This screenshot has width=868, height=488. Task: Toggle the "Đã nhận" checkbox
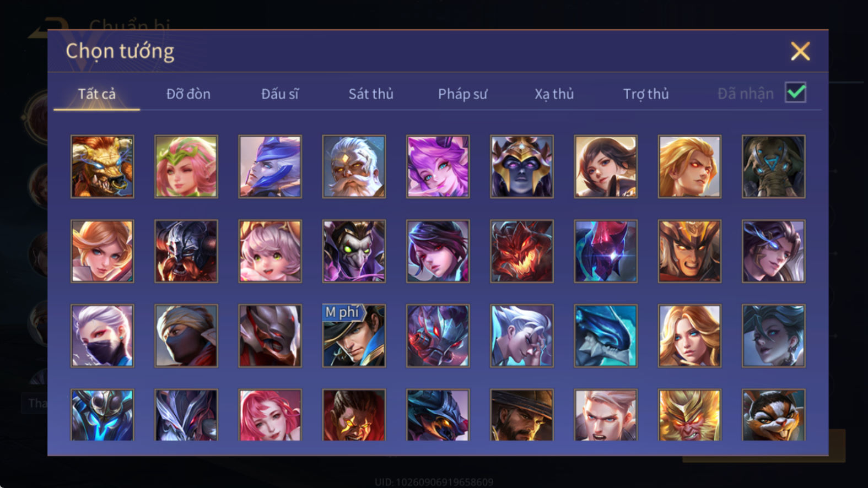(x=796, y=93)
